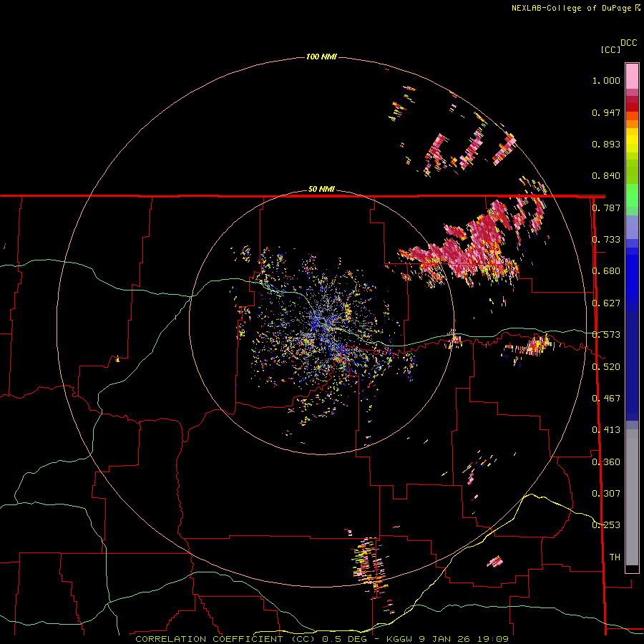Click the 0.893 legend value
The height and width of the screenshot is (644, 644).
tap(606, 144)
